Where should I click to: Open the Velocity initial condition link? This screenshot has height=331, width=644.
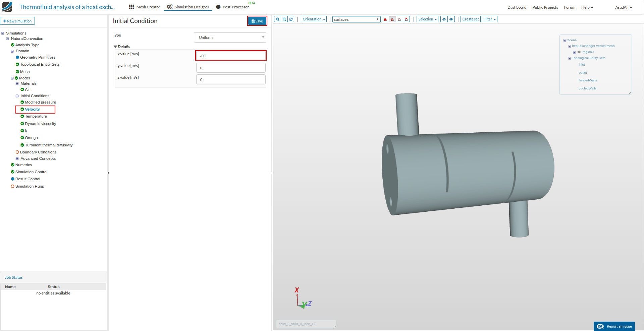click(x=32, y=109)
